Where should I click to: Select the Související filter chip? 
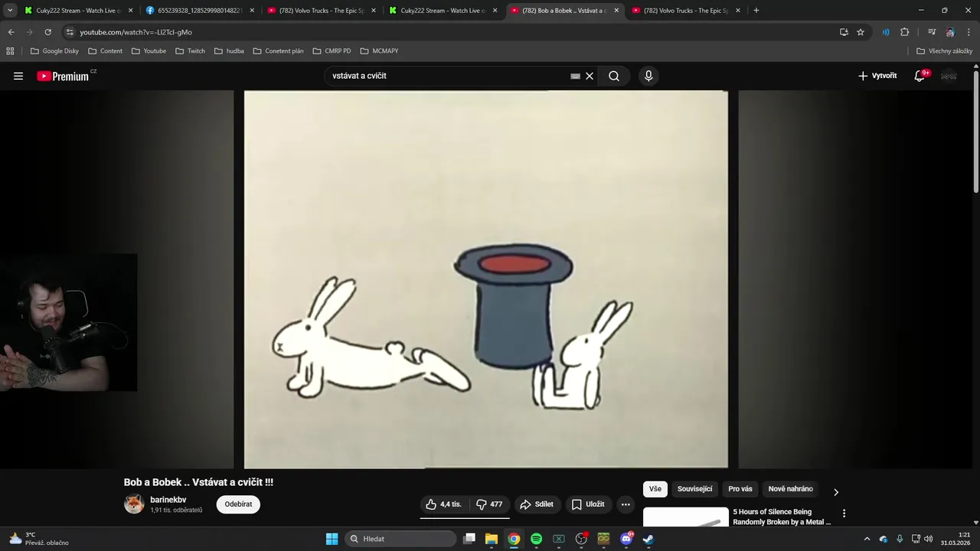pos(694,489)
